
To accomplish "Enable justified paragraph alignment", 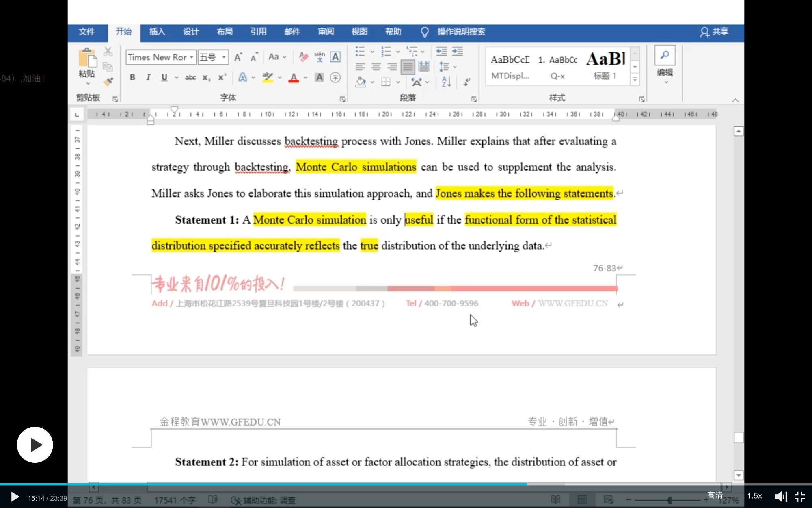I will [x=408, y=67].
